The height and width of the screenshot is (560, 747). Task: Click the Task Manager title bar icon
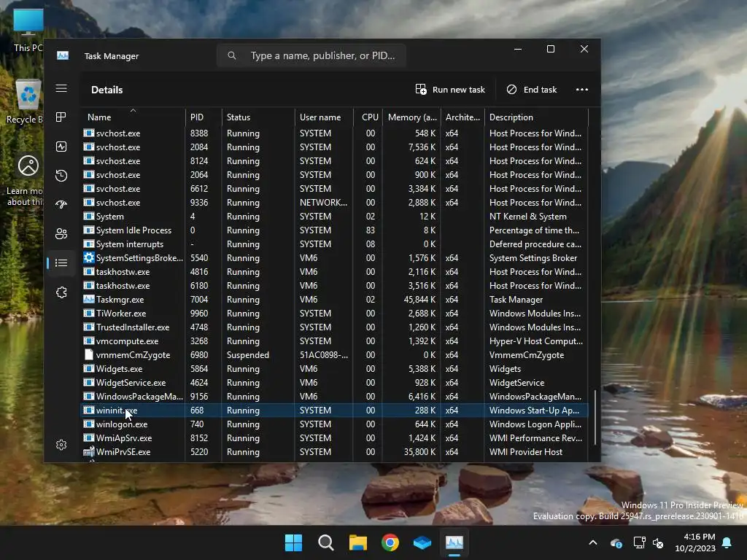click(63, 55)
